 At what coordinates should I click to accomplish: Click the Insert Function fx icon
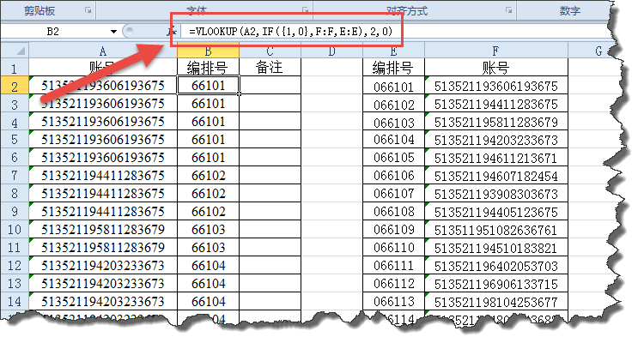coord(168,32)
